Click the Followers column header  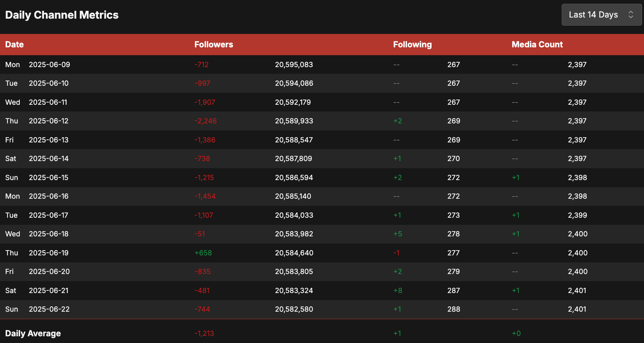tap(214, 45)
